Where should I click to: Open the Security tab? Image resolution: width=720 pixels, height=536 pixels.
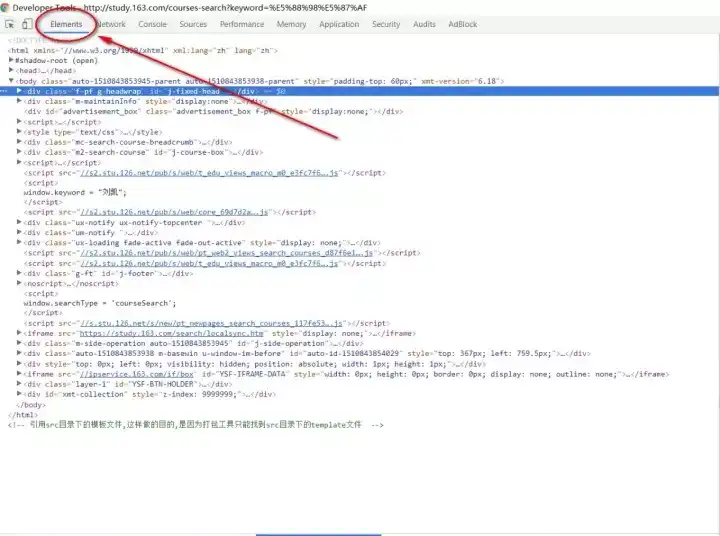click(x=386, y=24)
